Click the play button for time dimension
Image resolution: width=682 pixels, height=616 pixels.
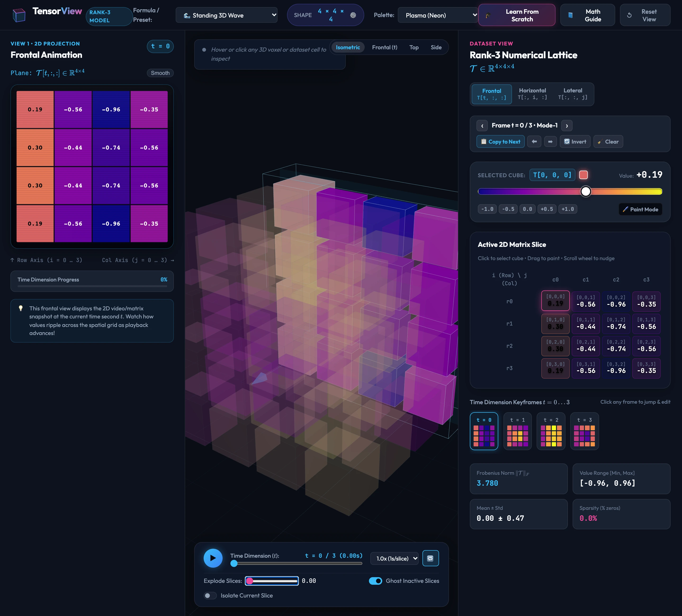tap(213, 558)
